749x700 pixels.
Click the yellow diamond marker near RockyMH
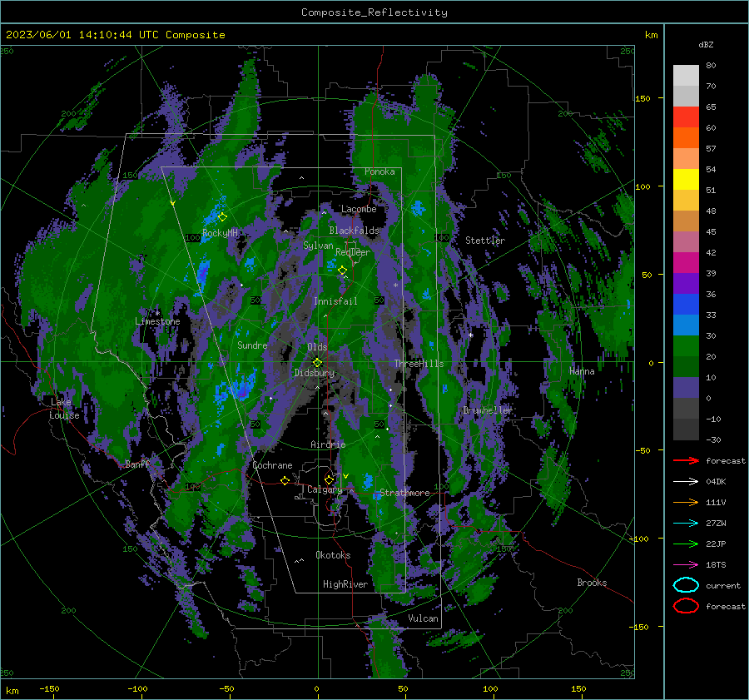(x=222, y=217)
